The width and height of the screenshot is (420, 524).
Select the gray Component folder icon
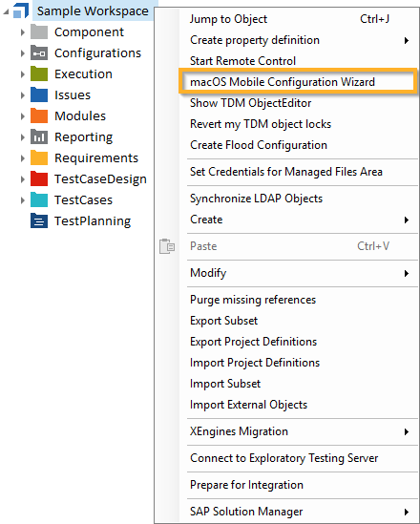click(39, 32)
